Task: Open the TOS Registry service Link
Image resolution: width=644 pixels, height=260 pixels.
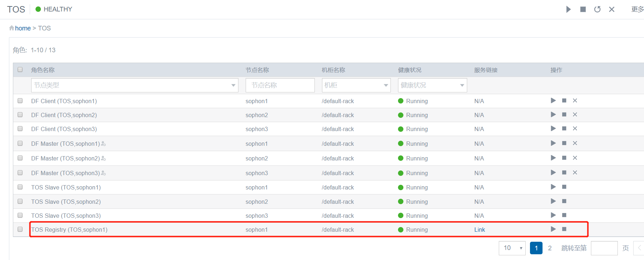Action: 479,230
